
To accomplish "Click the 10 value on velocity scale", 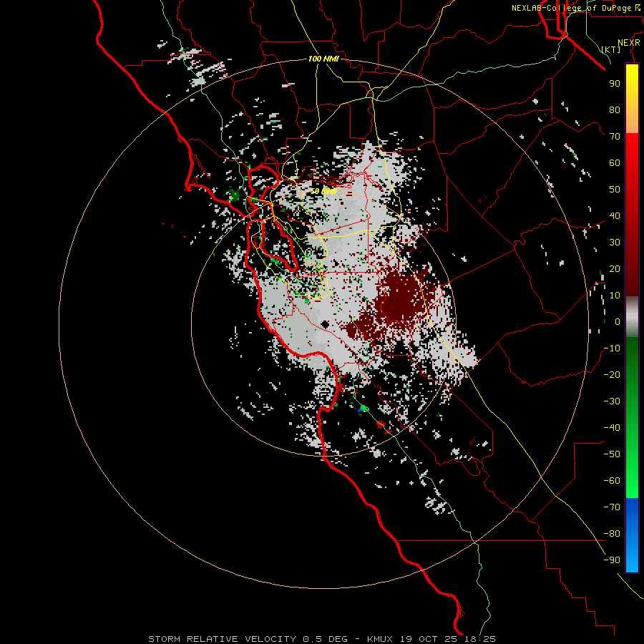I will tap(615, 296).
